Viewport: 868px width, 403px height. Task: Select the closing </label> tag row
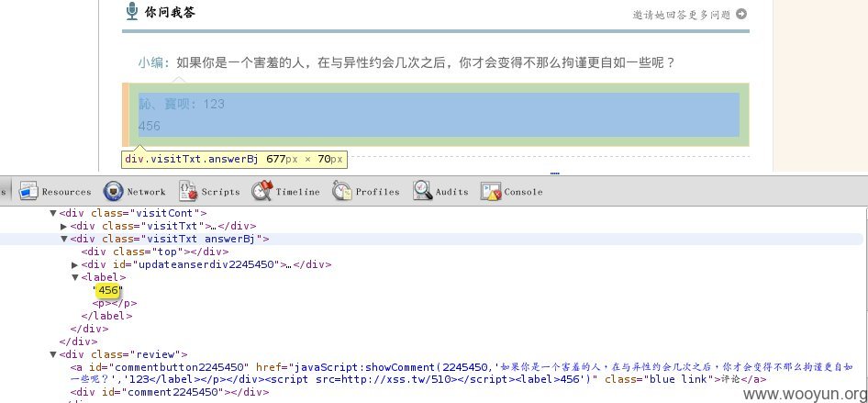point(106,316)
